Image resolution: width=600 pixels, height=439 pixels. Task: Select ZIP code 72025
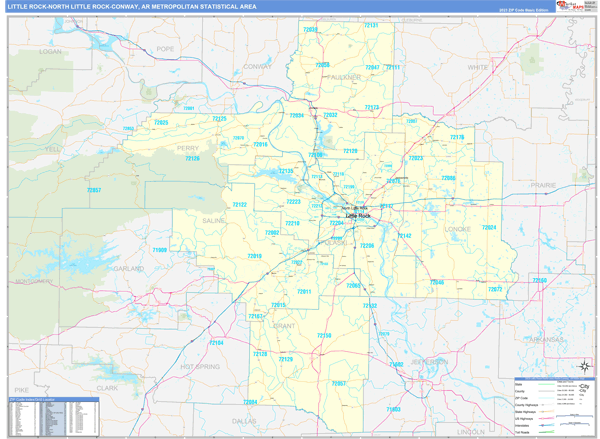coord(161,122)
